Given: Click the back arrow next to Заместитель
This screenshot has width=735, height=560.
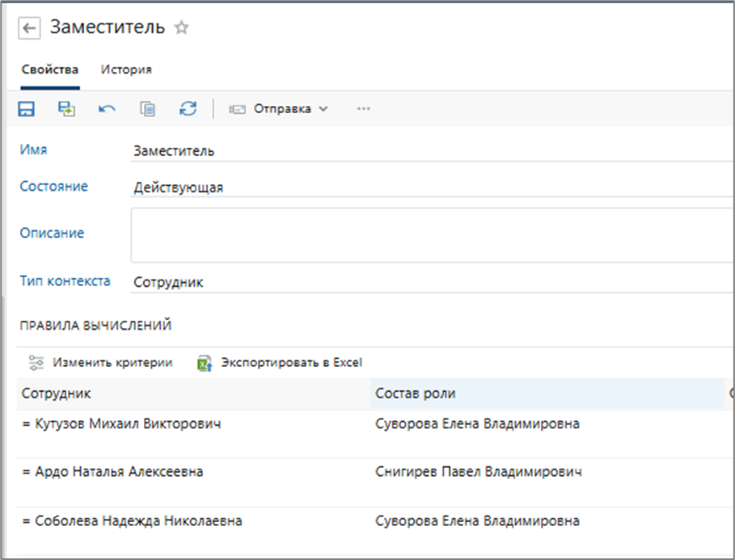Looking at the screenshot, I should (30, 28).
